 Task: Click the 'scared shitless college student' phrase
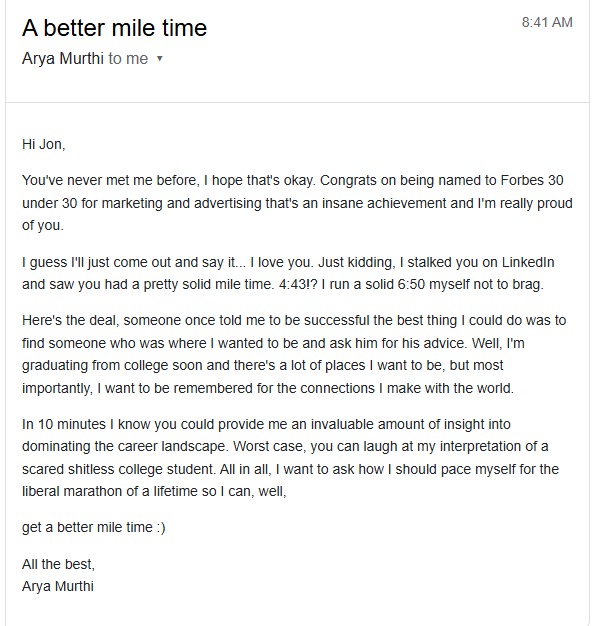(119, 469)
